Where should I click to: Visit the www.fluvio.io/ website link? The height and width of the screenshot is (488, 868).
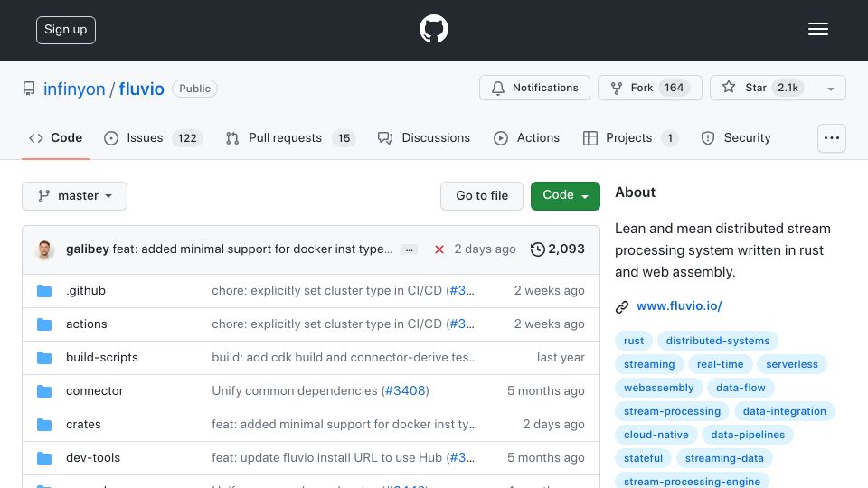pos(679,306)
